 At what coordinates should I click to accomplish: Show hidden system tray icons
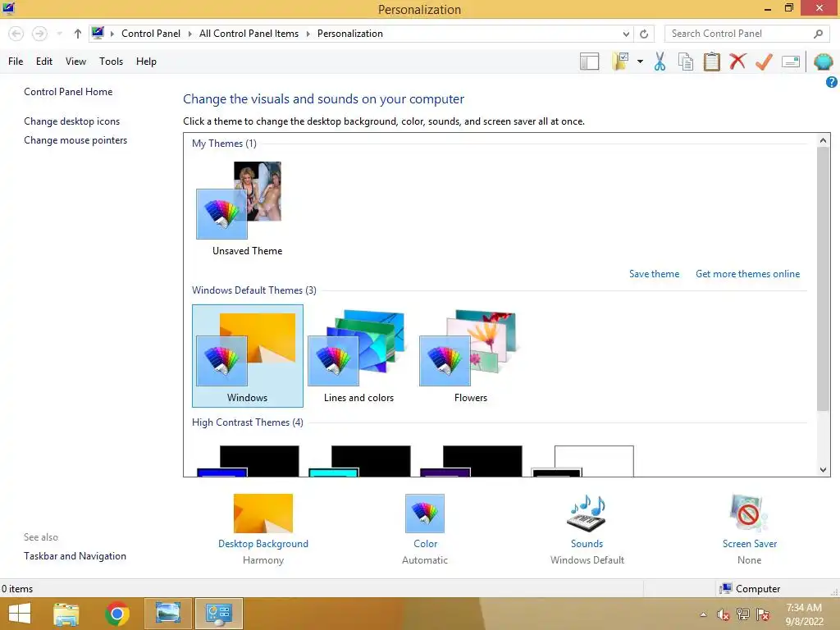tap(703, 614)
